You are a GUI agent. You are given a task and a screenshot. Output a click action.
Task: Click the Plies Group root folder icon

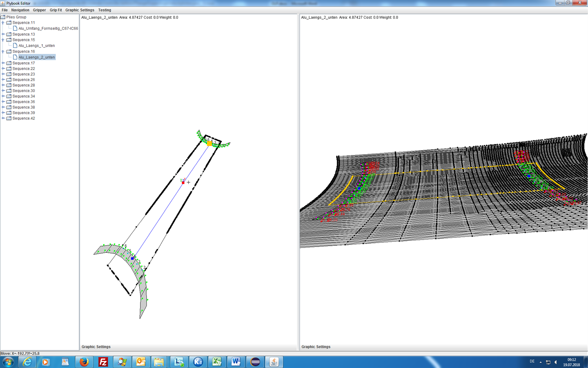click(x=3, y=17)
